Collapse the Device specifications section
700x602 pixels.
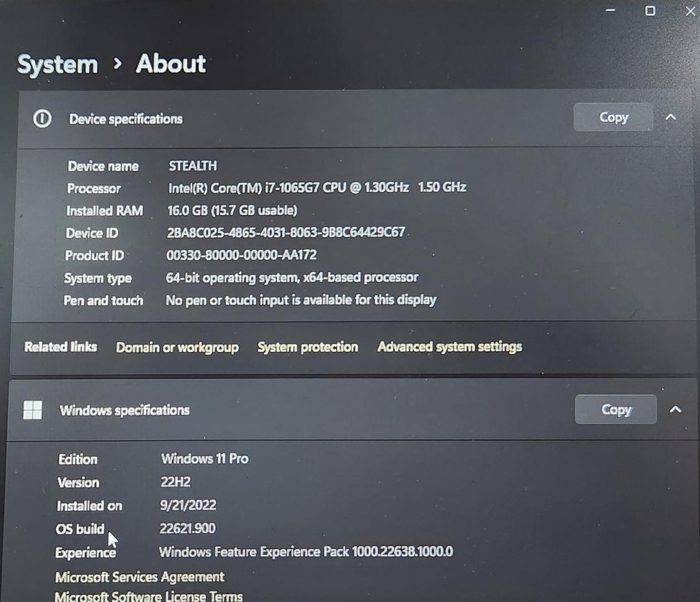click(x=670, y=117)
